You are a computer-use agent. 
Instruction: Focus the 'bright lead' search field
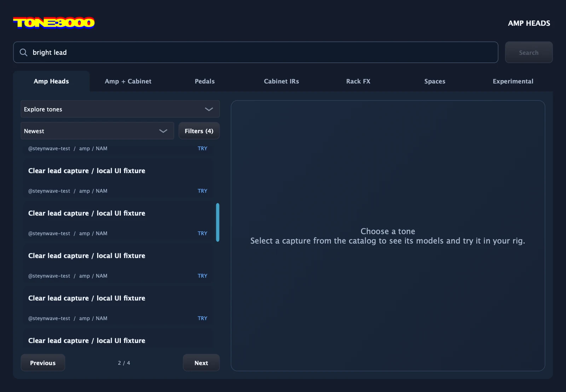pos(255,52)
